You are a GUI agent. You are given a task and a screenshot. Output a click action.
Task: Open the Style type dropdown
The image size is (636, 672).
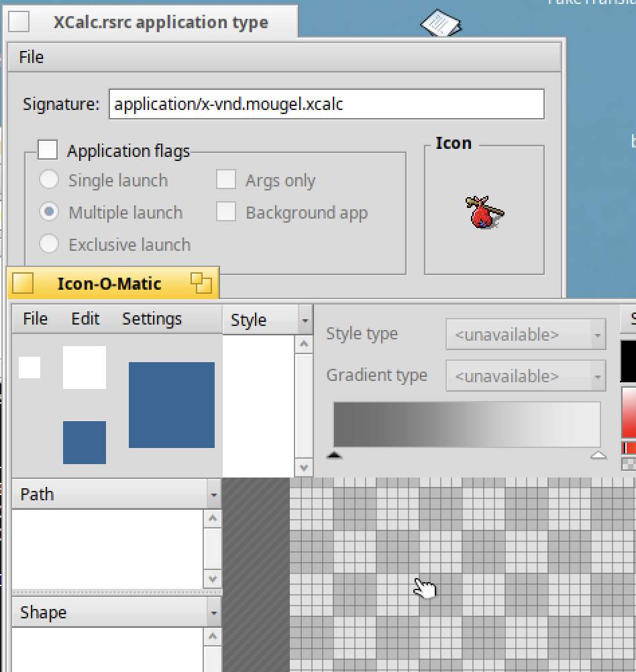[x=526, y=335]
